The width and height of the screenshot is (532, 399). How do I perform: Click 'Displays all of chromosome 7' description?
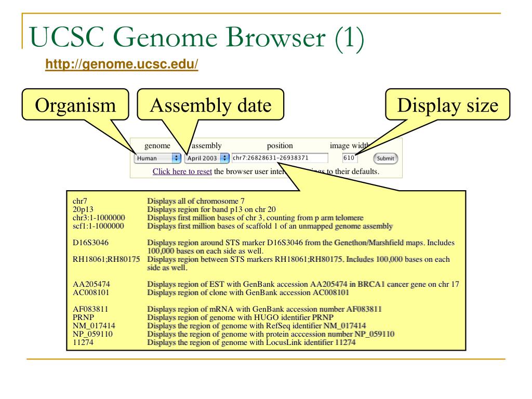pos(196,201)
